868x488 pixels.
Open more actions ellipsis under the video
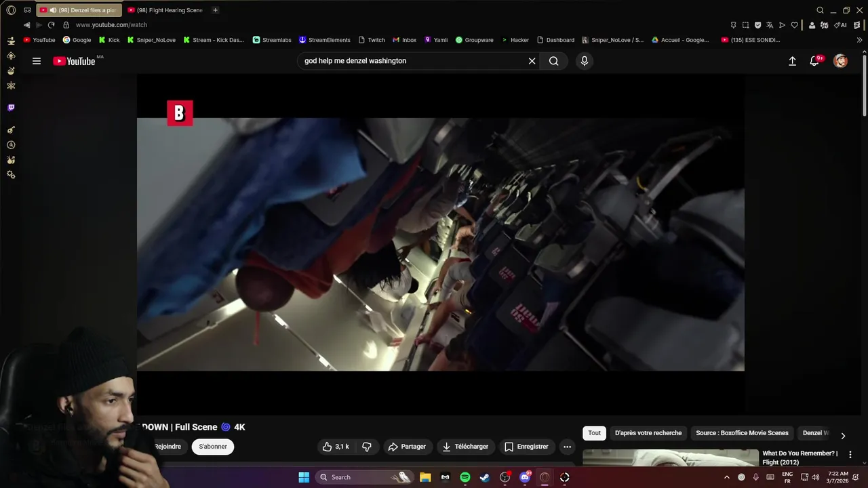[x=568, y=447]
